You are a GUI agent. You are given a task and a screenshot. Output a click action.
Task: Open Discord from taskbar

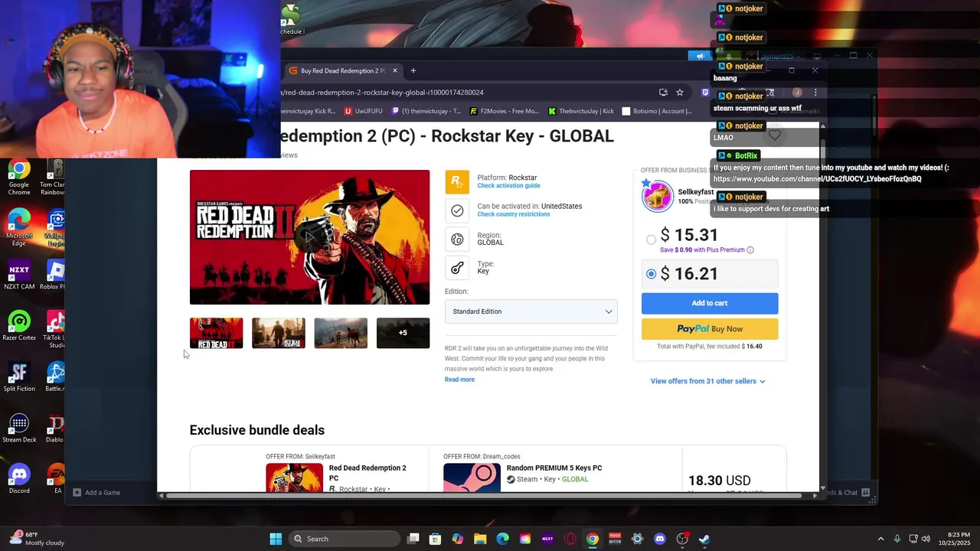pyautogui.click(x=660, y=539)
